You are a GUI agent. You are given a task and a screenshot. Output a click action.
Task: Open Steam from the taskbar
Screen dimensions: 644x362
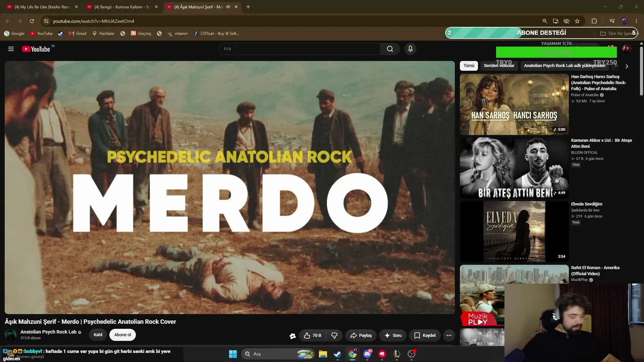tap(338, 354)
